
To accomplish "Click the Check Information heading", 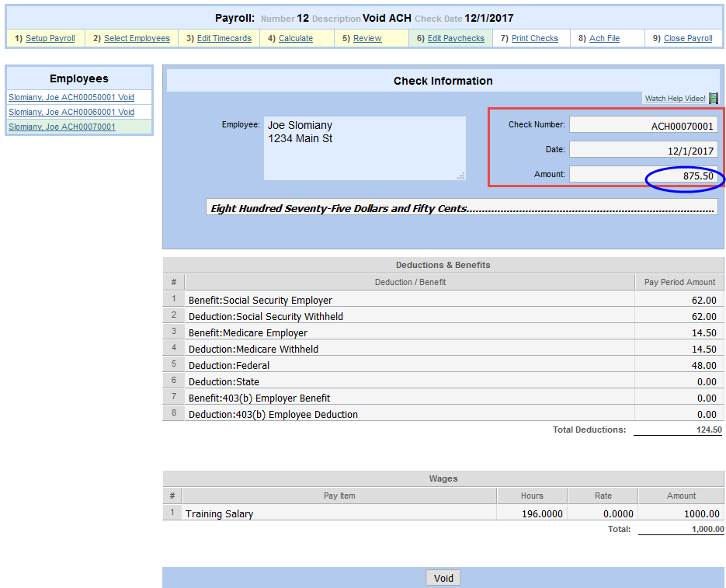I will point(443,81).
